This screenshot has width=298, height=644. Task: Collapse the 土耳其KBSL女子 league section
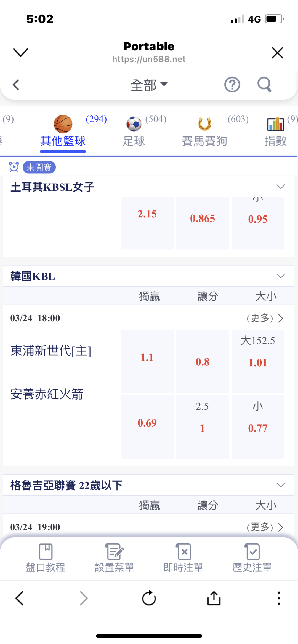coord(281,187)
